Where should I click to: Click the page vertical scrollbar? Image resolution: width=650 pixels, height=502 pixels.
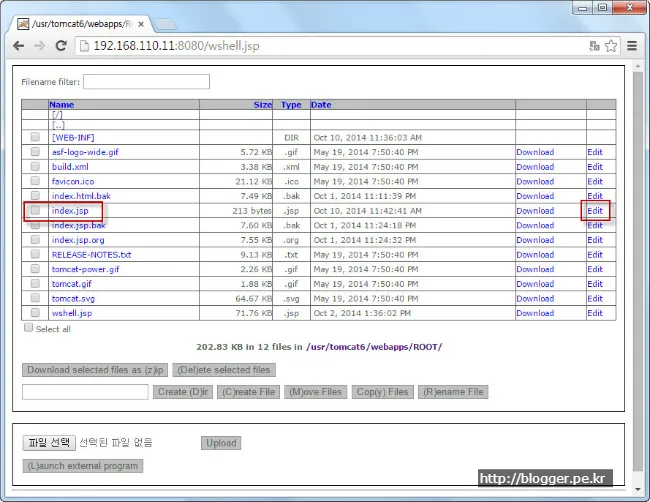[638, 250]
